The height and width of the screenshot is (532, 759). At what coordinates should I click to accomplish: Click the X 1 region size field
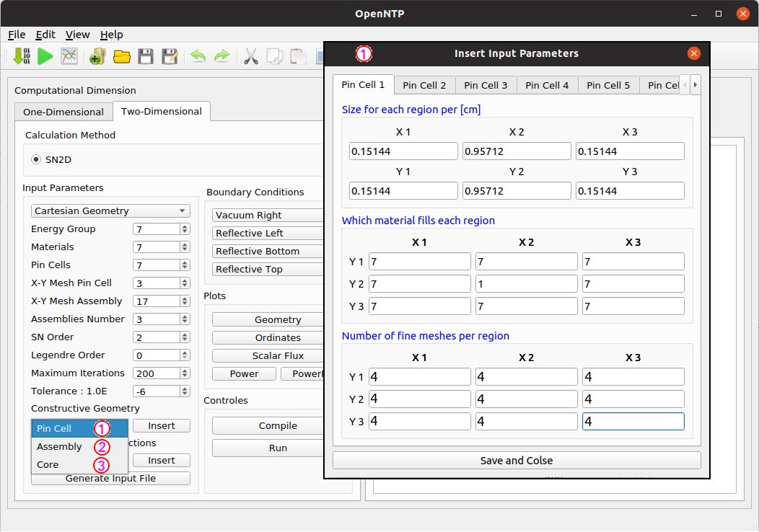tap(403, 151)
